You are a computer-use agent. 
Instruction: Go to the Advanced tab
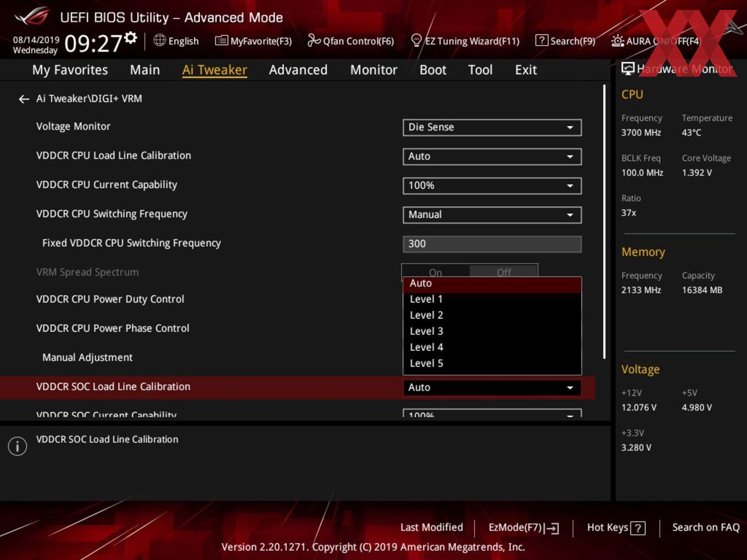(298, 70)
